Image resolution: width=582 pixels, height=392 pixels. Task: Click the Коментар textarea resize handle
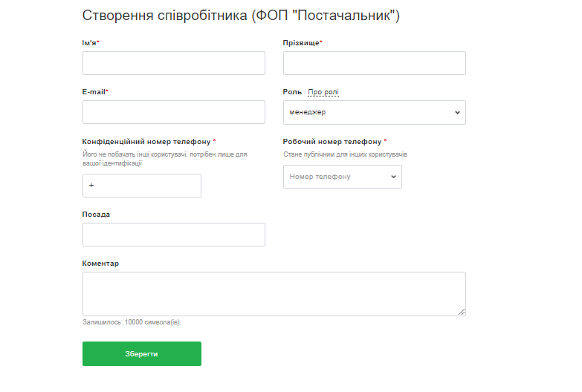(462, 312)
